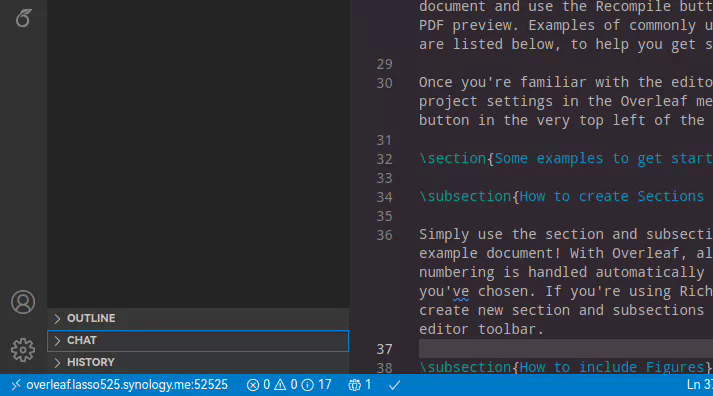Click text "numbering is handled automatically"
Image resolution: width=713 pixels, height=396 pixels.
tap(562, 272)
